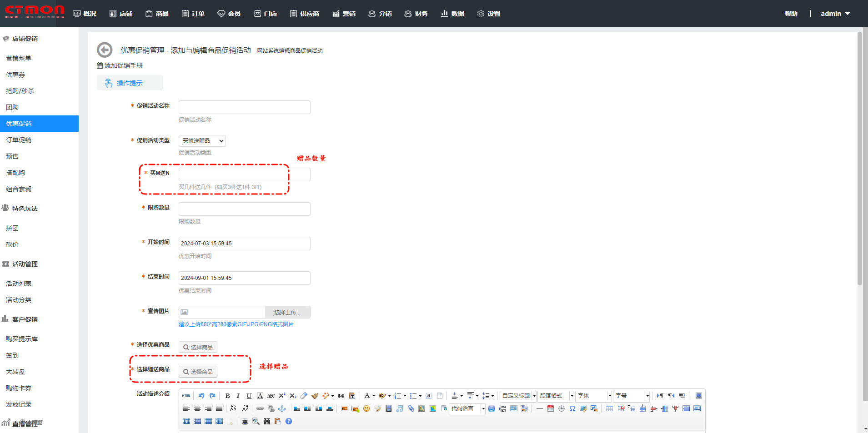Viewport: 868px width, 433px height.
Task: Expand the 段落格式 paragraph format dropdown
Action: click(556, 396)
